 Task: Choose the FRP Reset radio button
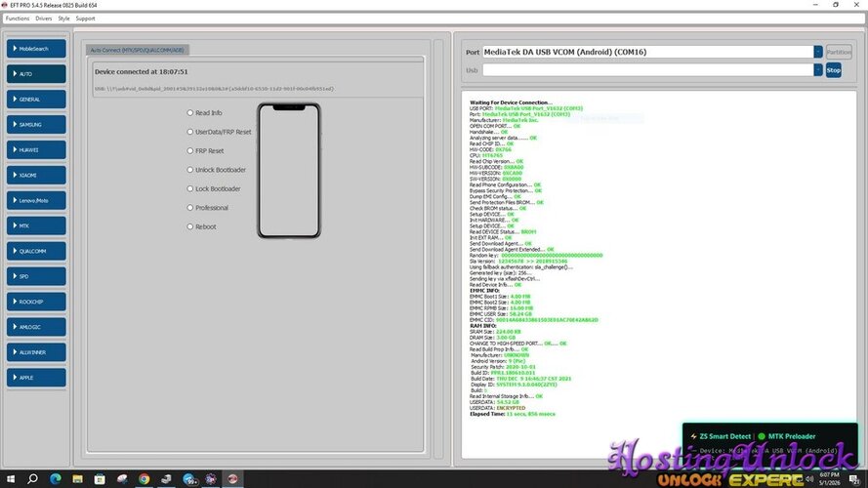click(x=189, y=150)
